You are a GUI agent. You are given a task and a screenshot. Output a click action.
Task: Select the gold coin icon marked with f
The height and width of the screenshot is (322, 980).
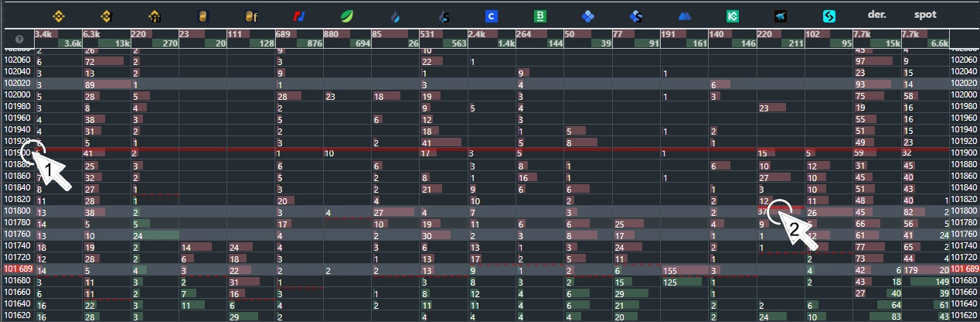250,15
